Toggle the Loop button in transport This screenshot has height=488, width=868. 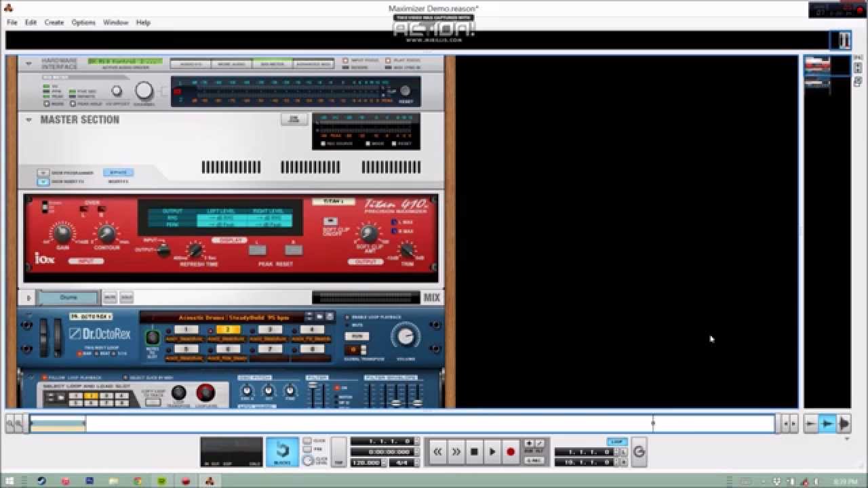(x=616, y=442)
